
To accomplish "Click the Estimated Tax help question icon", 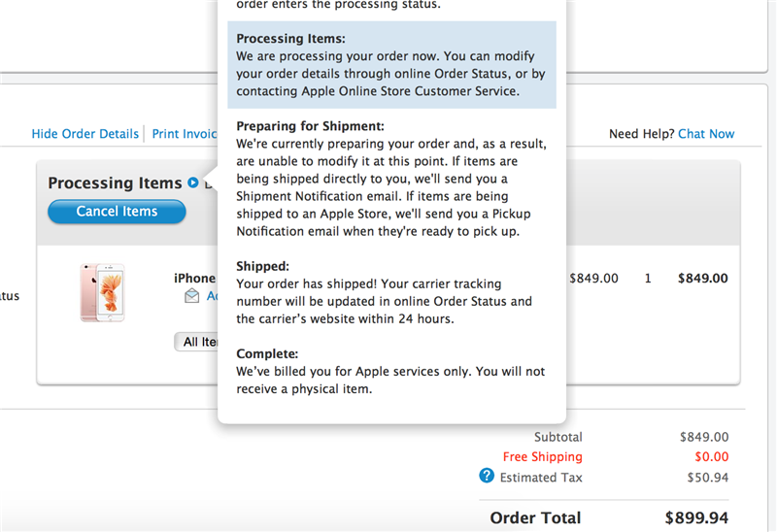I will click(487, 476).
